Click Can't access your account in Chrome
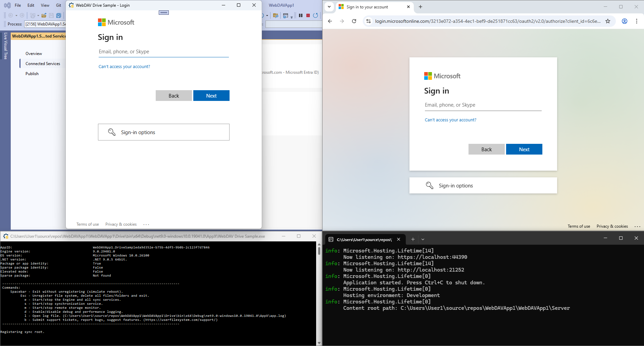Image resolution: width=644 pixels, height=346 pixels. coord(450,120)
